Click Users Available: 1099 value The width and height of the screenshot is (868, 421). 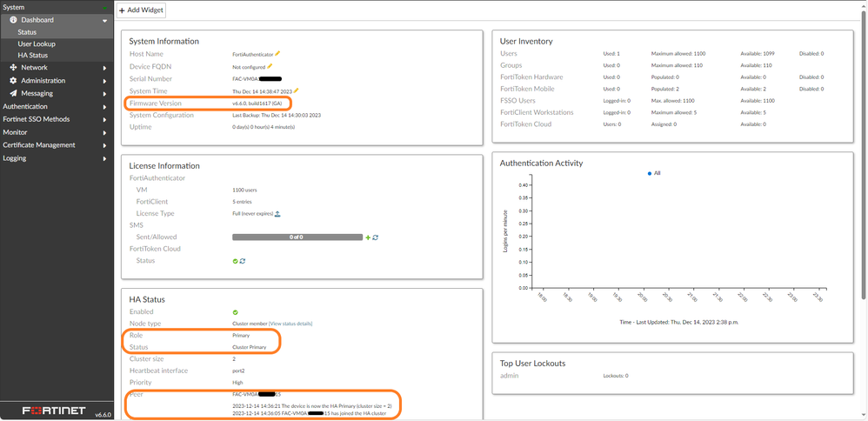[x=758, y=54]
